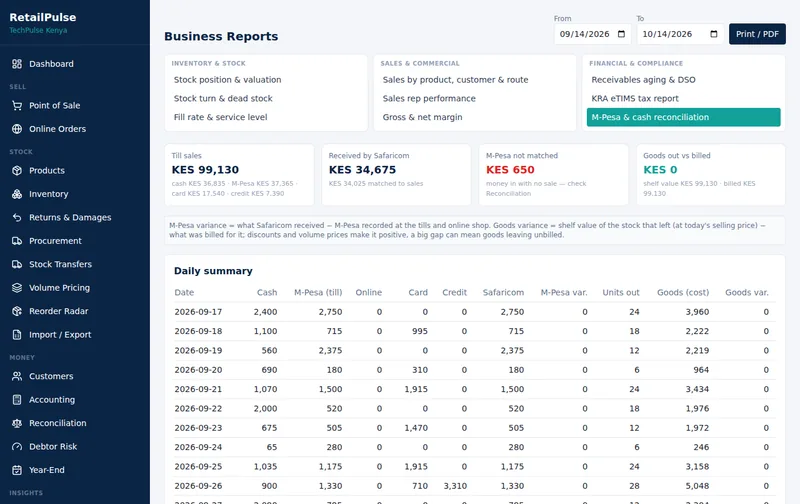The width and height of the screenshot is (800, 504).
Task: Click the Print / PDF button
Action: [757, 34]
